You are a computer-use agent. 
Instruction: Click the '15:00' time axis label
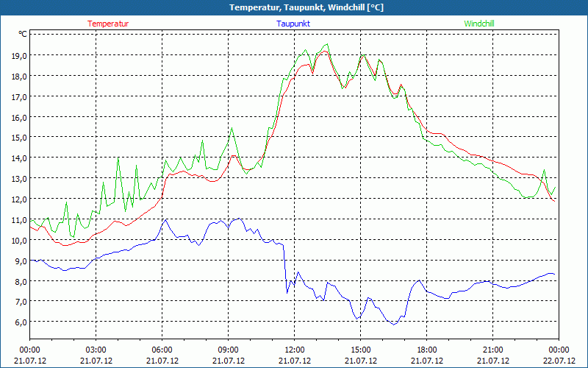point(360,350)
